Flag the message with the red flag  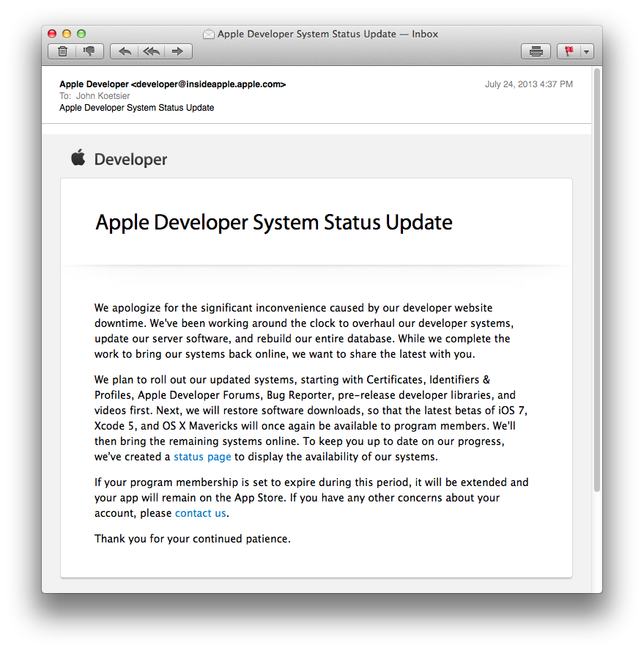pos(569,51)
